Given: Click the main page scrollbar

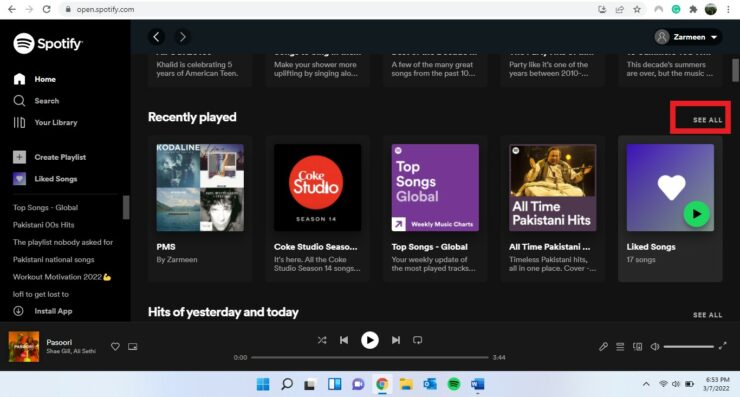Looking at the screenshot, I should pyautogui.click(x=735, y=70).
